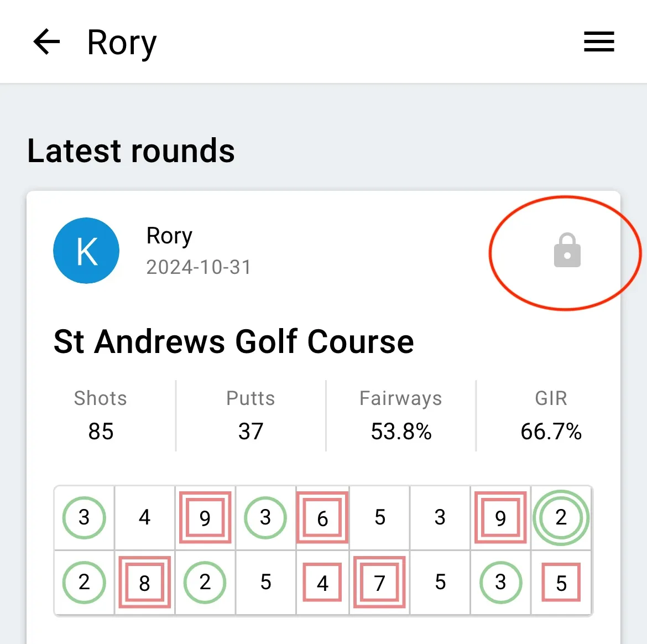Tap the Shots 85 statistic
Viewport: 647px width, 644px height.
point(101,416)
